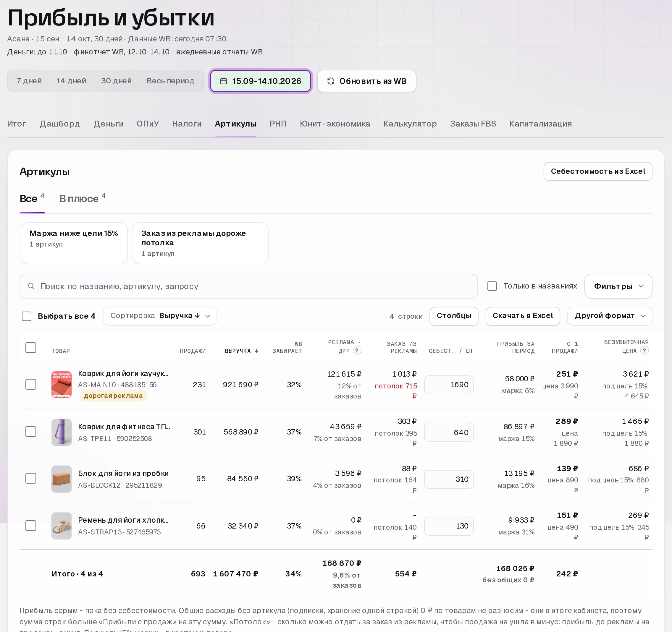
Task: Click the refresh icon beside Обновить из WB
Action: click(x=331, y=81)
